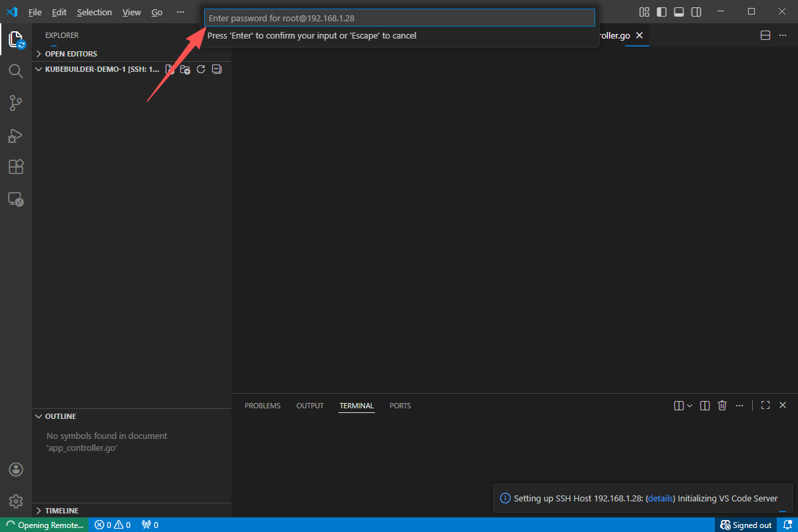Click the Signed out status bar item

pos(746,525)
